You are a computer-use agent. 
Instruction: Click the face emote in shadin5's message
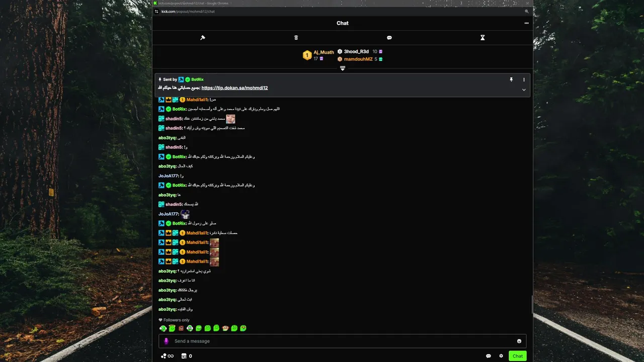(230, 119)
